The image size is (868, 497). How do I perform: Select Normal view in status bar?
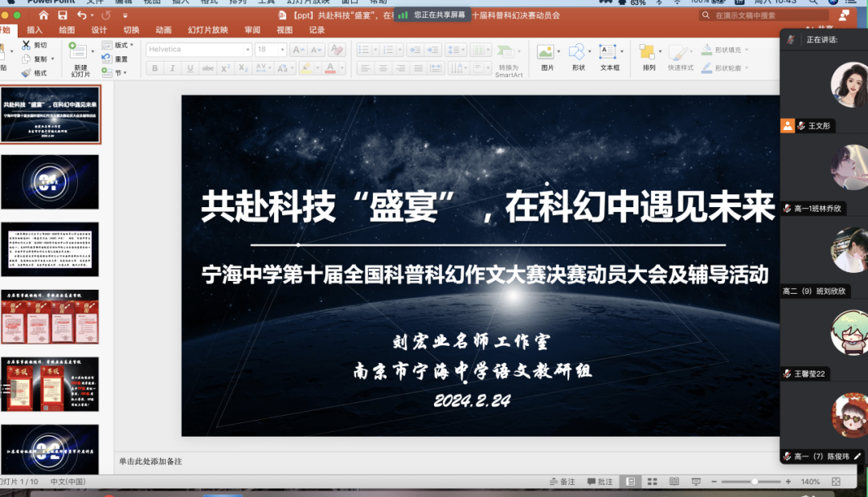(631, 482)
